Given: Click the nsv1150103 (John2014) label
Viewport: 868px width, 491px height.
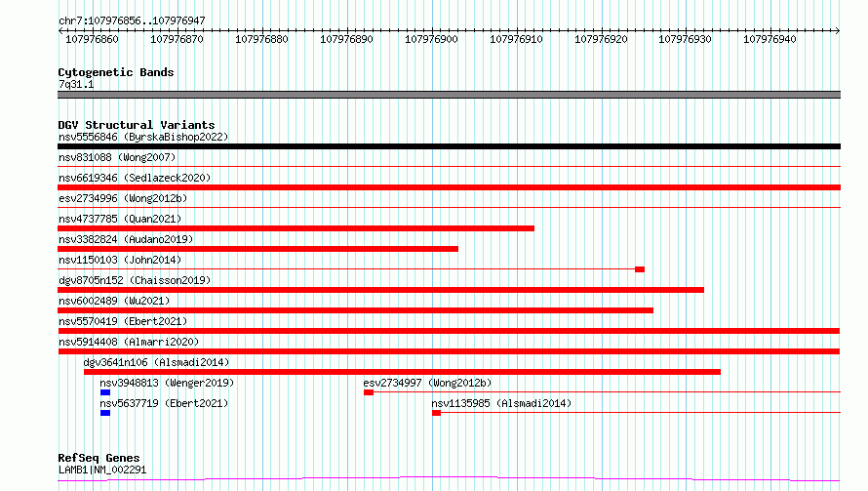Looking at the screenshot, I should tap(120, 260).
